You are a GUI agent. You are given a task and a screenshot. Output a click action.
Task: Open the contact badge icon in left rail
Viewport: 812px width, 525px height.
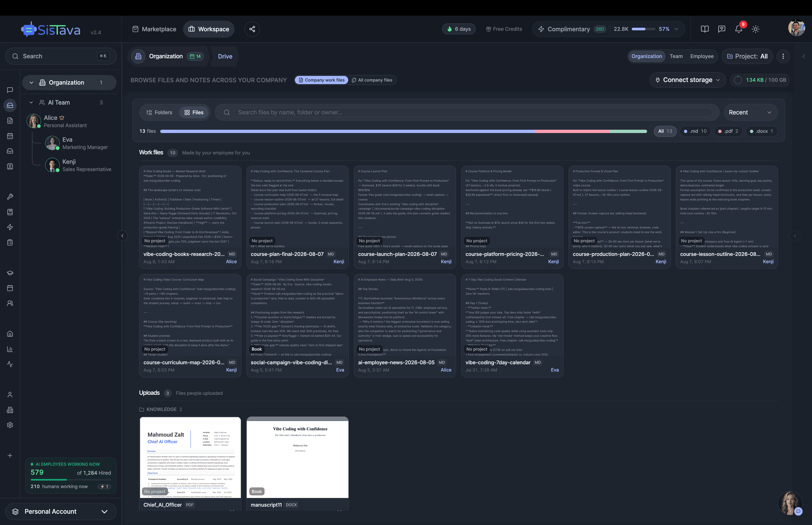10,166
